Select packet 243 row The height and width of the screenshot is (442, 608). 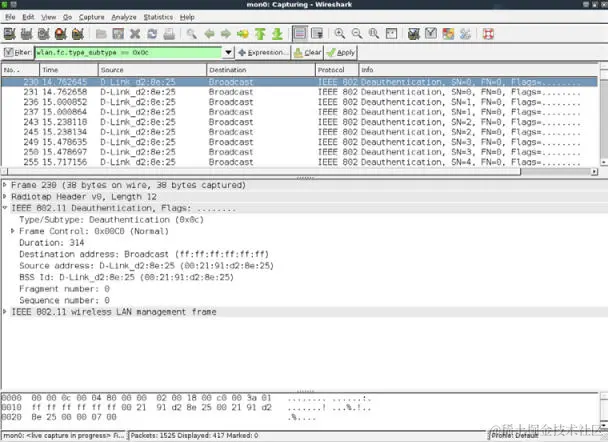(299, 122)
